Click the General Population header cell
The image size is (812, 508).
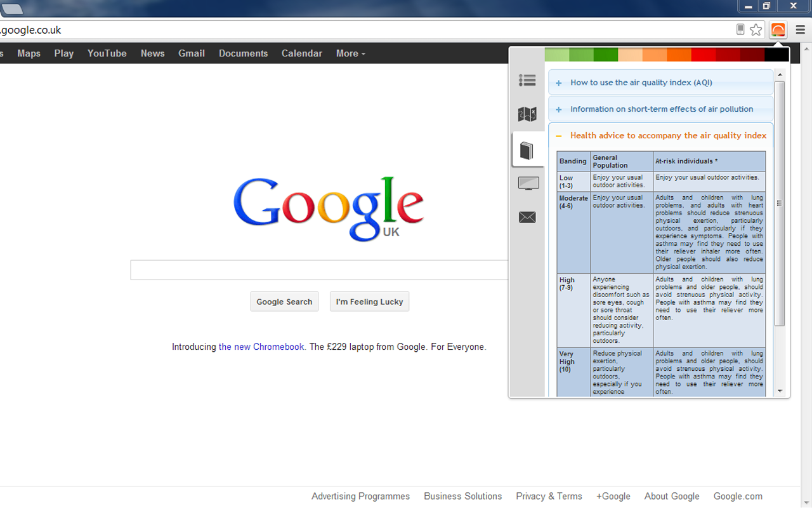coord(622,161)
